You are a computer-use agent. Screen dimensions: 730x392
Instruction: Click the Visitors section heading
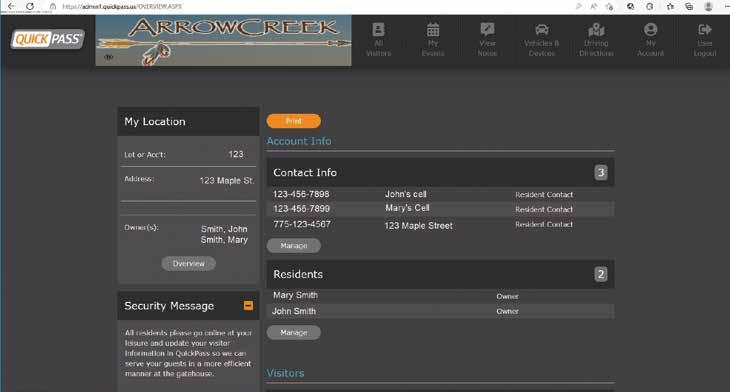(285, 373)
